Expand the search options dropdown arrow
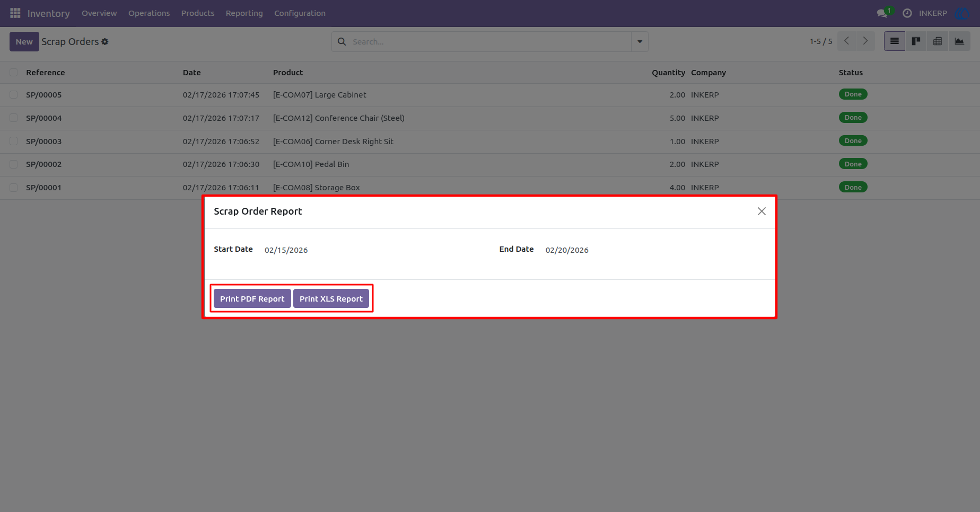 click(640, 41)
